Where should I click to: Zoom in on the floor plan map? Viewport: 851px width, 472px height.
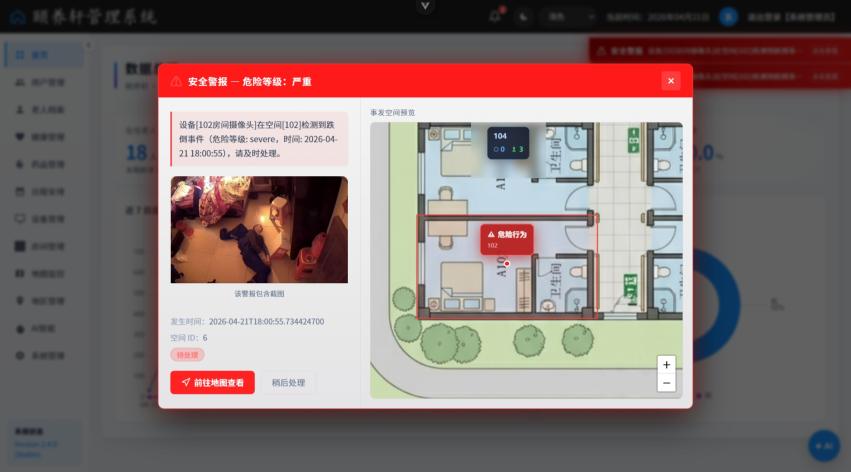666,365
